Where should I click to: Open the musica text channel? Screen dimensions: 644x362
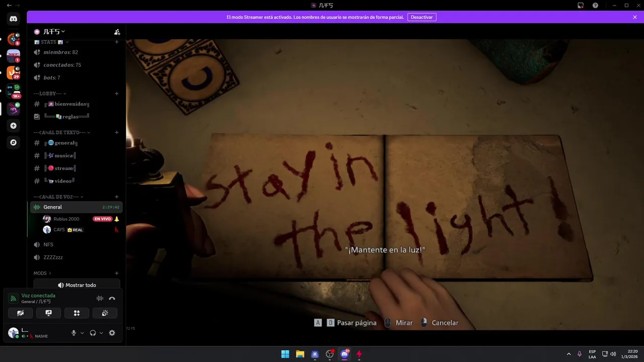(x=75, y=155)
